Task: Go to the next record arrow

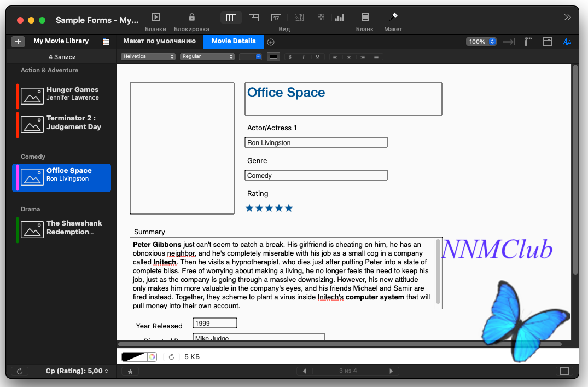Action: pos(391,371)
